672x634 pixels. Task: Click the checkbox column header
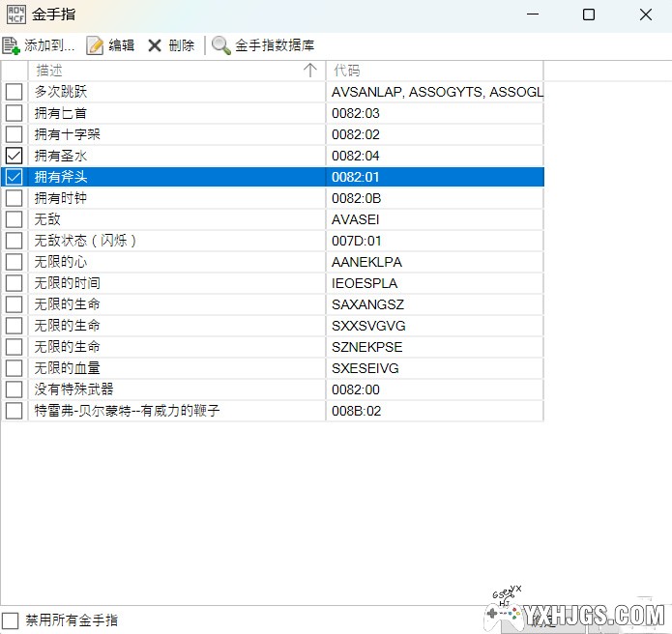click(15, 71)
